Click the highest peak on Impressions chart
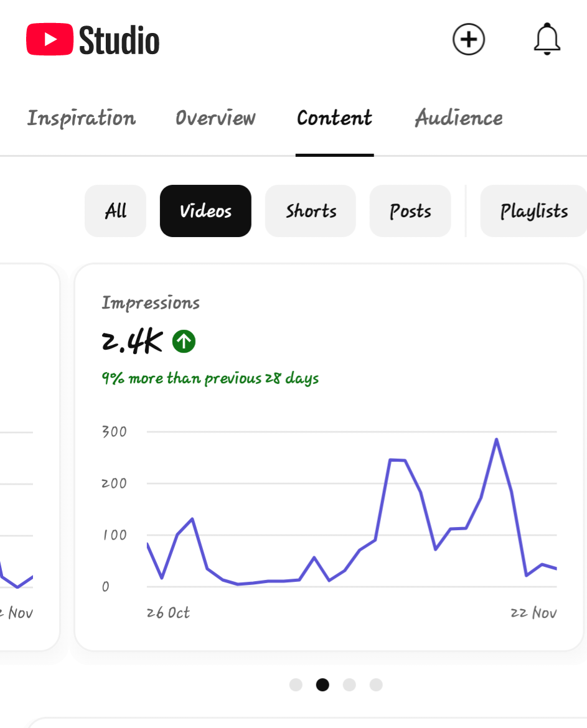Screen dimensions: 587x728 496,439
